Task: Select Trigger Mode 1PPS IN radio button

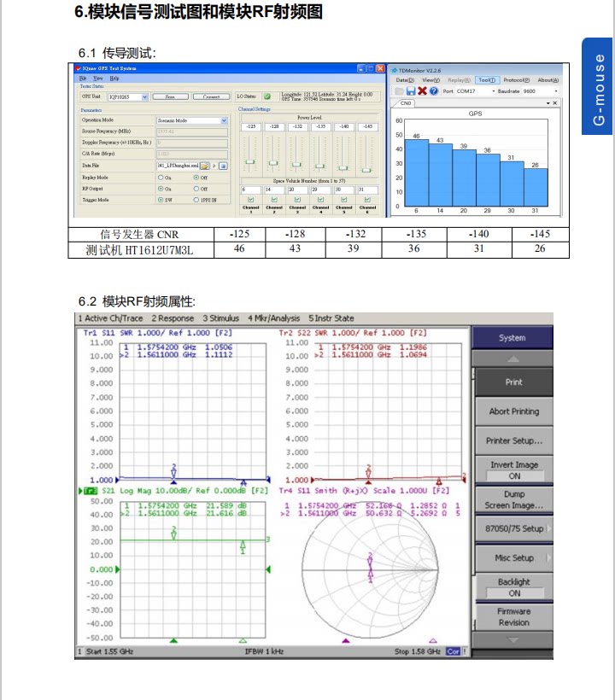Action: pyautogui.click(x=196, y=200)
